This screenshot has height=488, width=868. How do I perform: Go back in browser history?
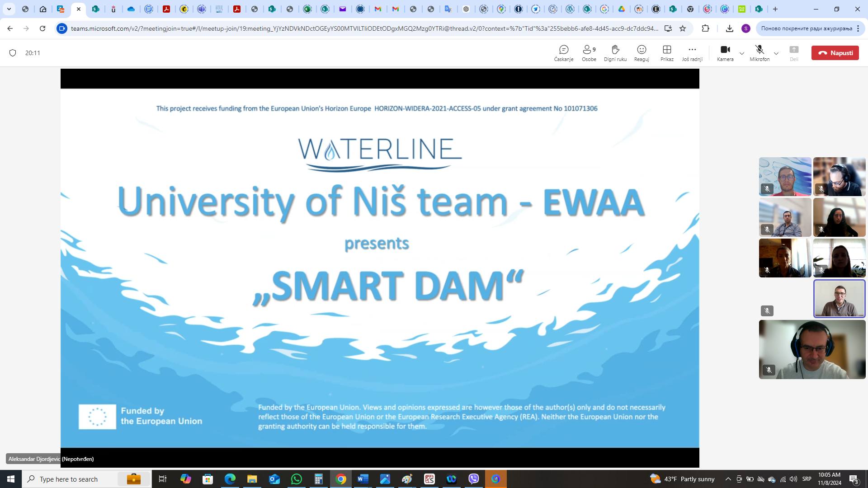(10, 28)
